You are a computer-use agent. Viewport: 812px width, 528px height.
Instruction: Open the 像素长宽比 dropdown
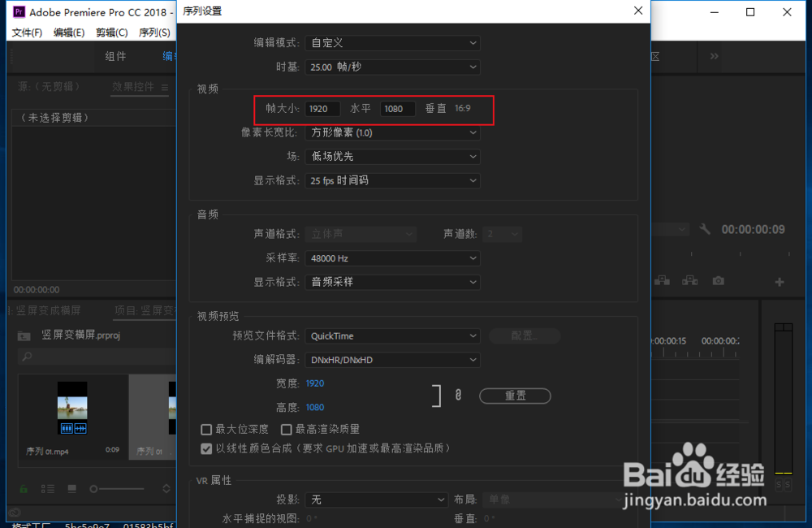click(392, 132)
